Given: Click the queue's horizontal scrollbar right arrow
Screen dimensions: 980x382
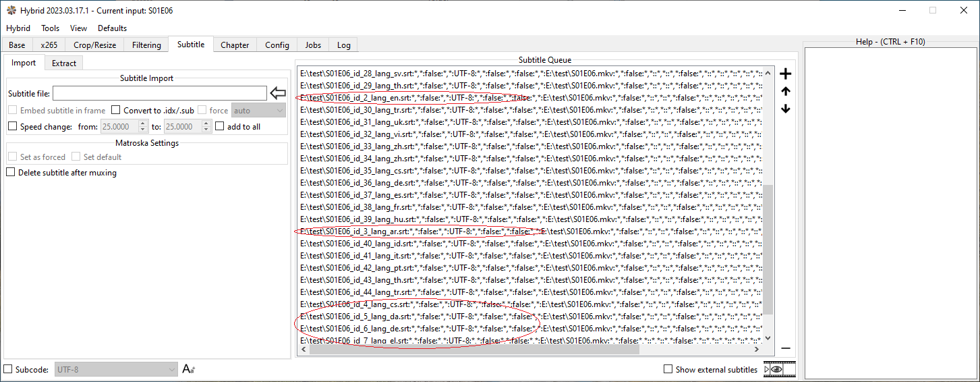Looking at the screenshot, I should [757, 350].
